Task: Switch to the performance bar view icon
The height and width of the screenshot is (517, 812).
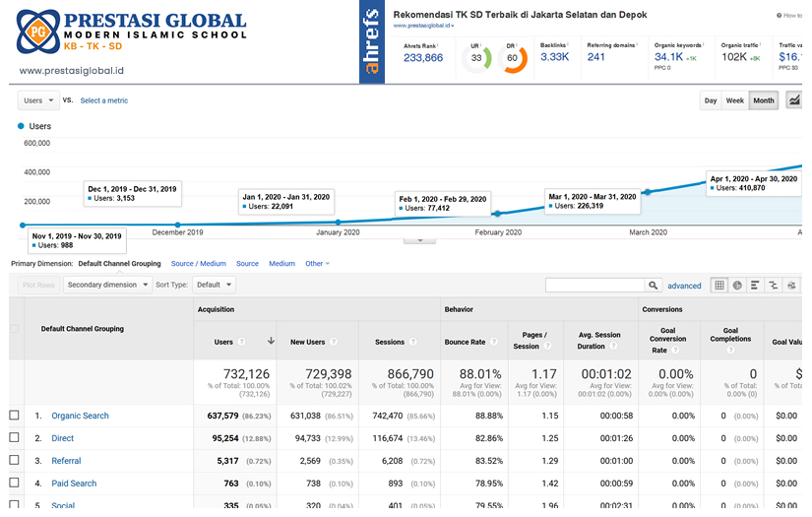Action: 755,285
